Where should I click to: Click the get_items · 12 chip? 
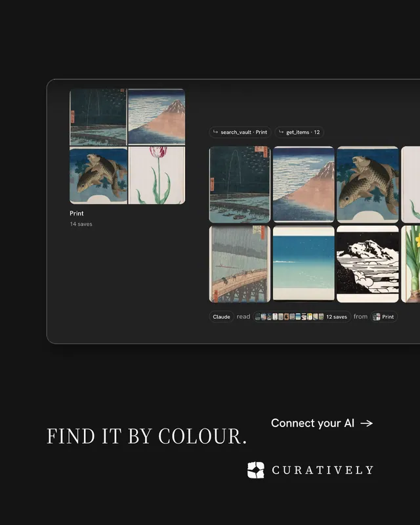click(299, 133)
